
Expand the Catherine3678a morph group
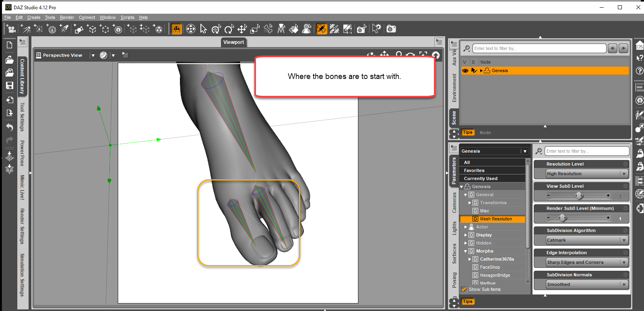pos(470,259)
